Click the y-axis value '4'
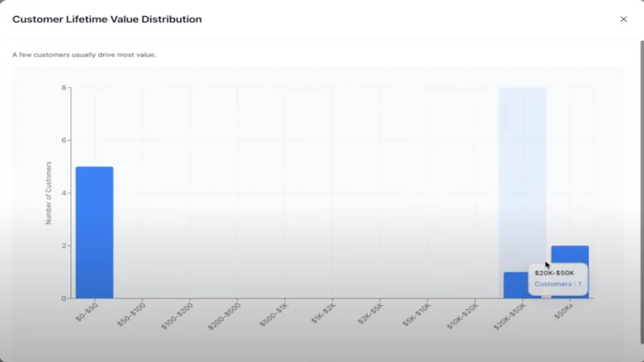The width and height of the screenshot is (644, 362). click(x=64, y=193)
